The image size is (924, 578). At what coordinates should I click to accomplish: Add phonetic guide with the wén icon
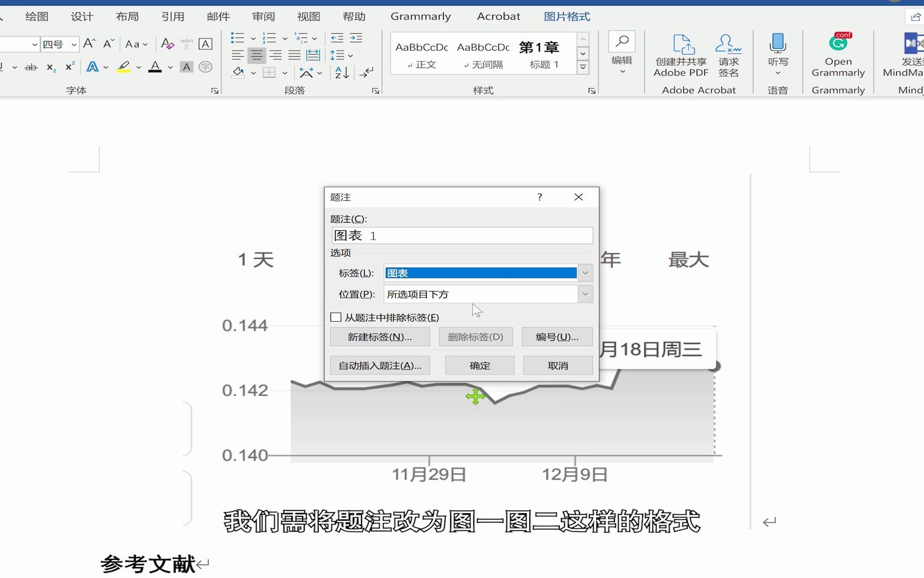[187, 44]
